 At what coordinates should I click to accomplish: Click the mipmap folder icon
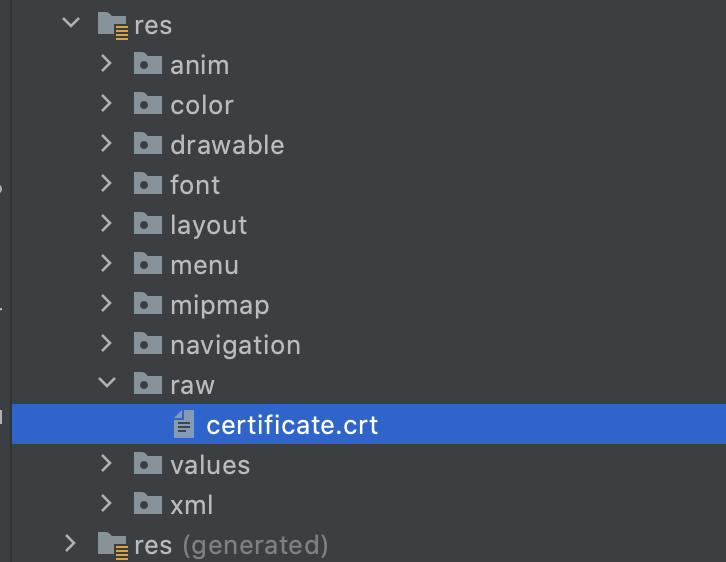point(148,303)
